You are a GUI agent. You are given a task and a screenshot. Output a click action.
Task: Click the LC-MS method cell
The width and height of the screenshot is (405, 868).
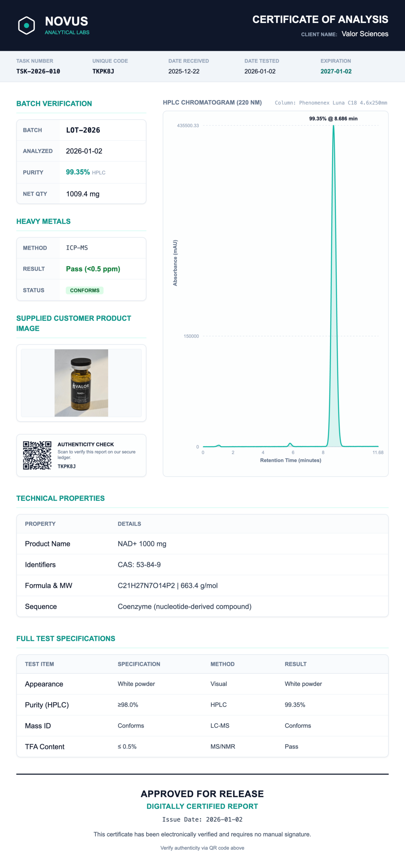(220, 726)
